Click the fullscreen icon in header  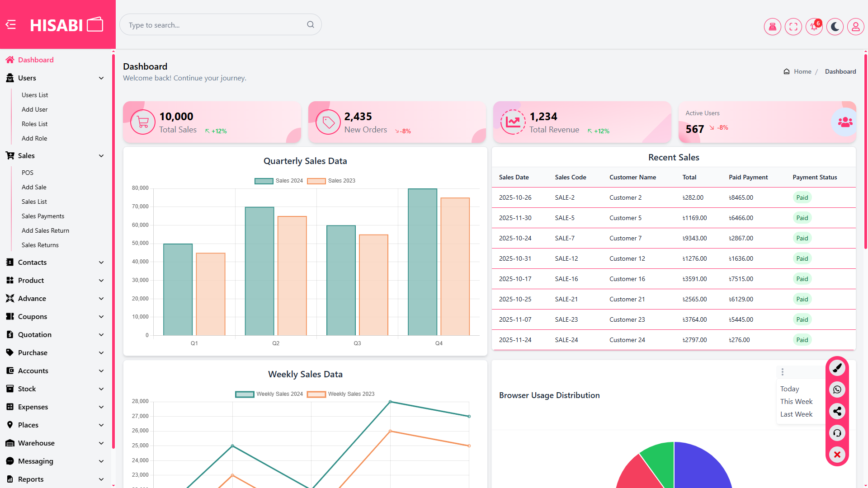click(793, 27)
